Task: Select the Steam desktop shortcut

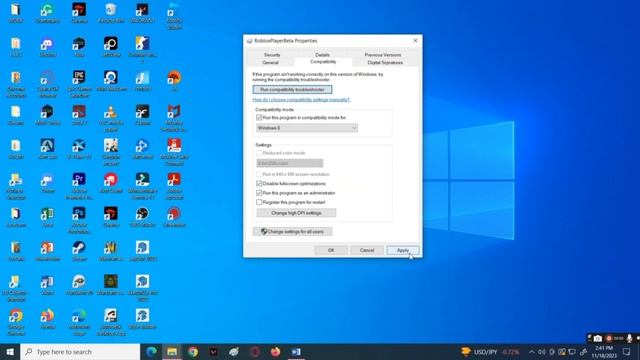Action: pos(79,250)
